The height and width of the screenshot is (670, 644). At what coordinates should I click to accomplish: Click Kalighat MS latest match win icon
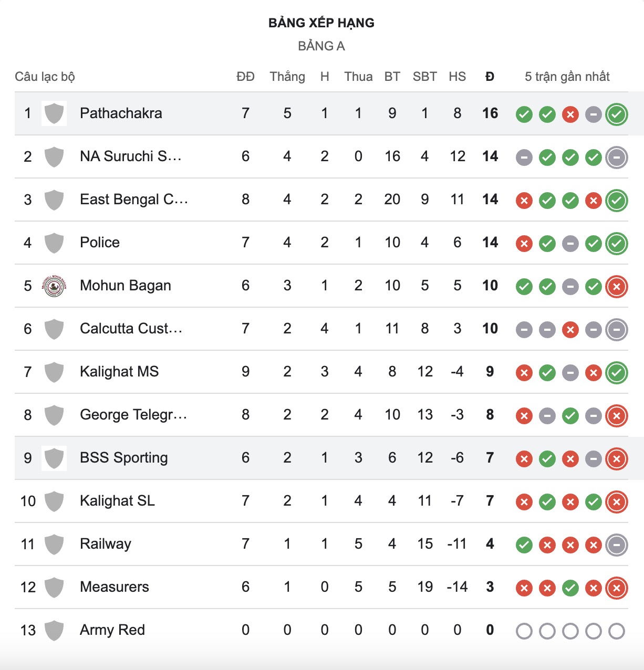tap(617, 372)
